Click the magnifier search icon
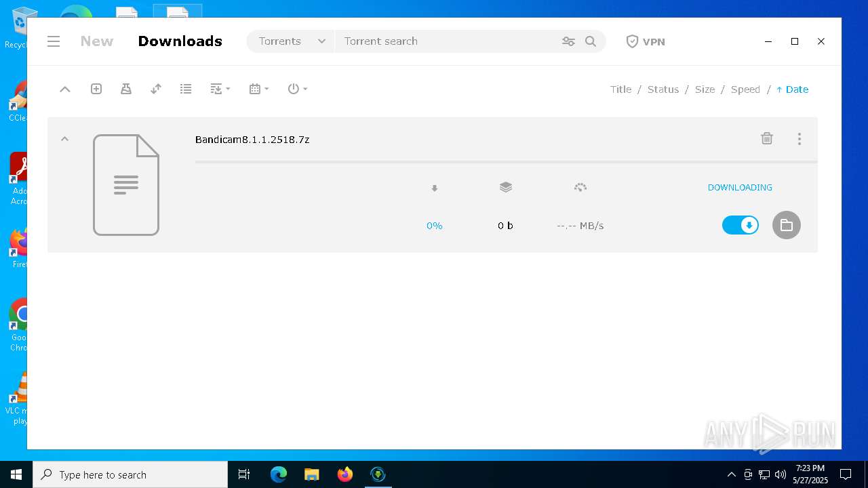Viewport: 868px width, 488px height. (x=591, y=41)
